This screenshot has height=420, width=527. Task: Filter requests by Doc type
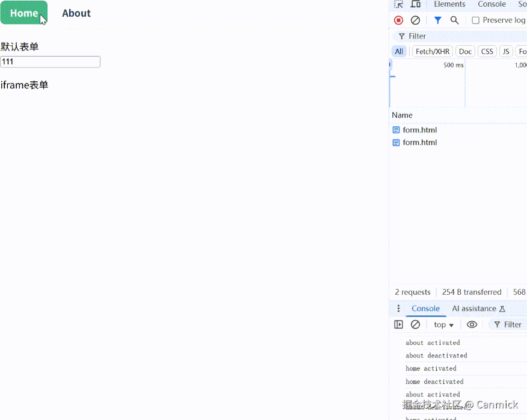(x=465, y=52)
